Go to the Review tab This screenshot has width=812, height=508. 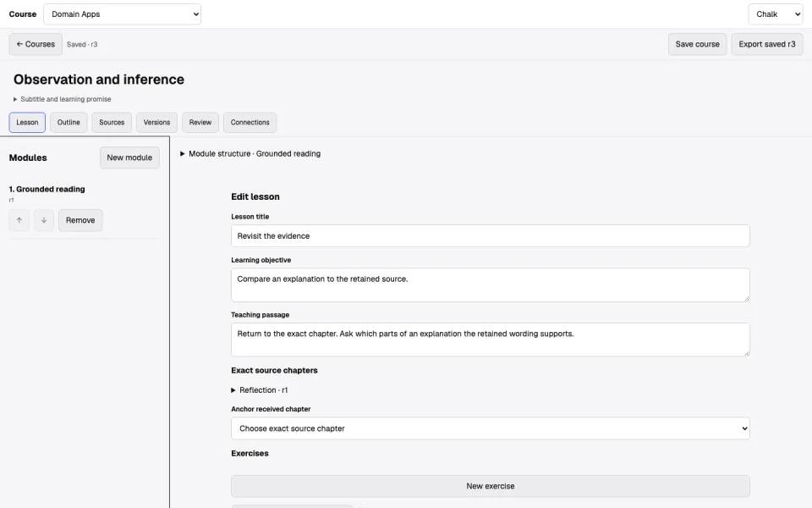(200, 122)
